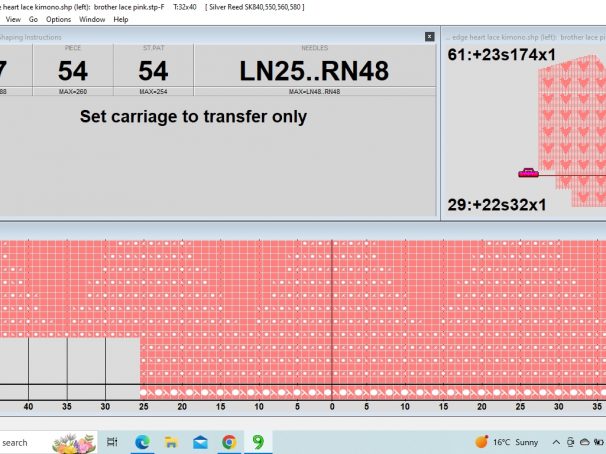606x454 pixels.
Task: Open Microsoft Edge from the taskbar
Action: [142, 442]
